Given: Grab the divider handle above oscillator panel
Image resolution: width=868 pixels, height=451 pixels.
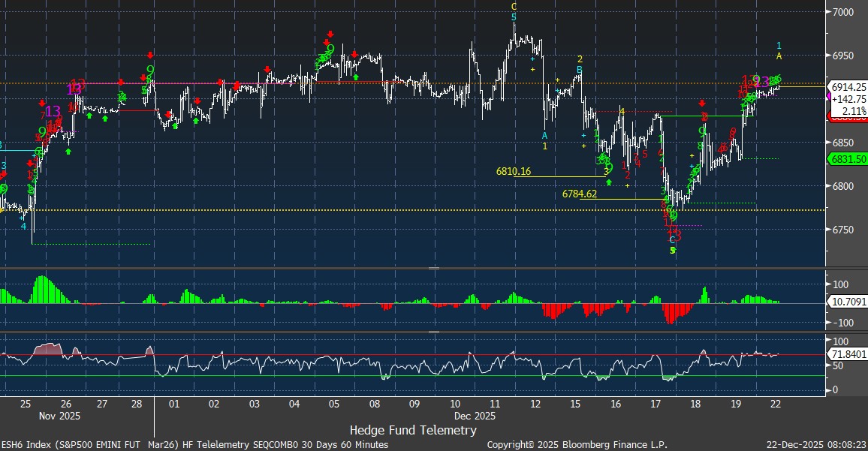Looking at the screenshot, I should coord(433,332).
